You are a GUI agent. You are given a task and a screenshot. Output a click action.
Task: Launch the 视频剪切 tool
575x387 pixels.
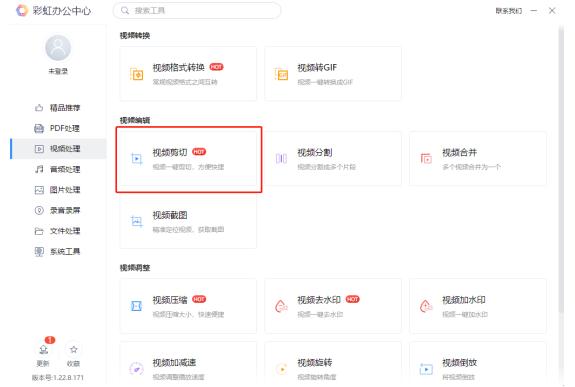tap(188, 159)
